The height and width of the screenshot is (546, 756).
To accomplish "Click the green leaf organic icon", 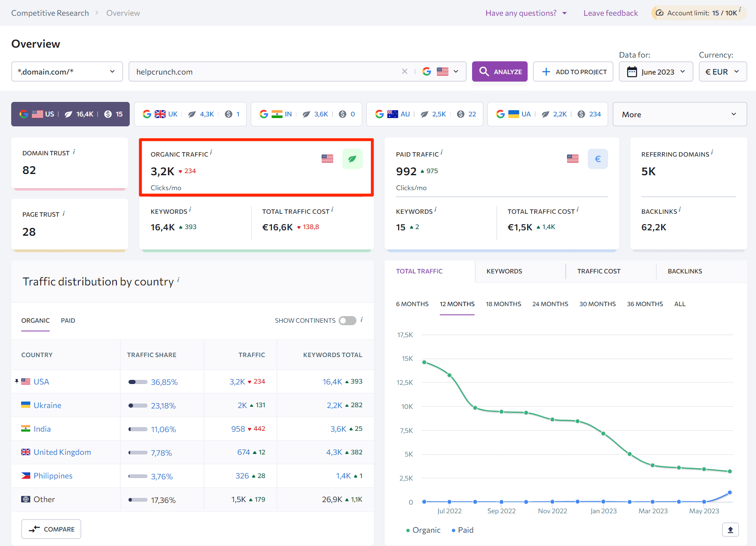I will coord(352,159).
